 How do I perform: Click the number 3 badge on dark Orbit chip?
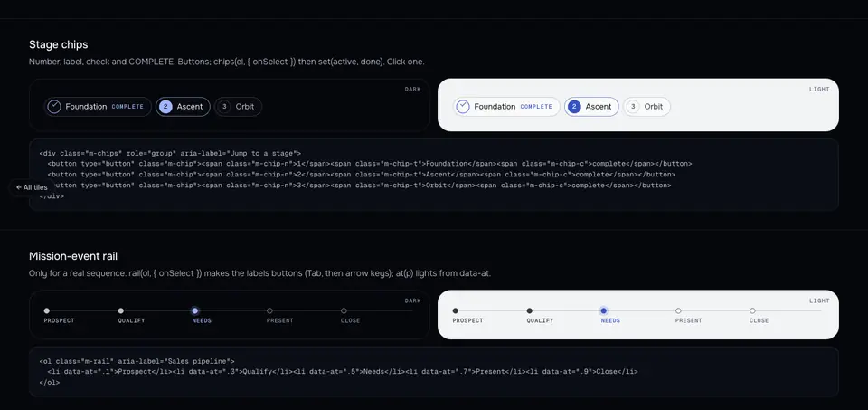pos(224,107)
